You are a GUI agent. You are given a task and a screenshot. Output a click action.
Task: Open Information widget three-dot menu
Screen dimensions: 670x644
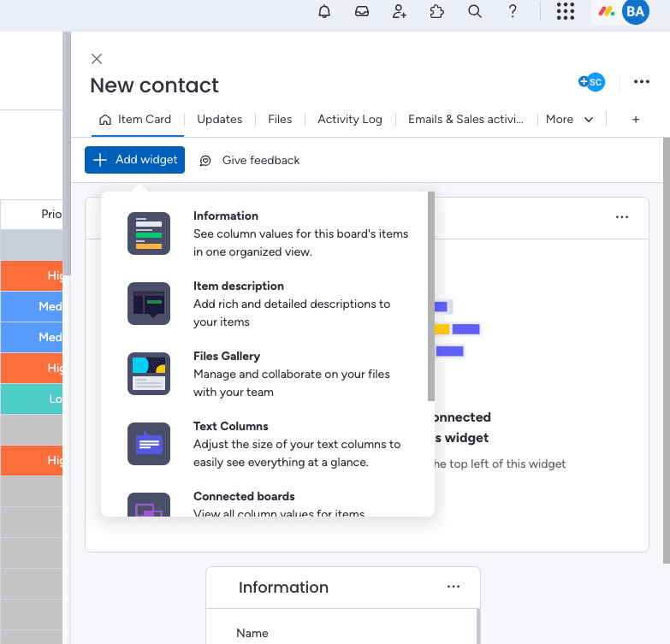coord(454,587)
